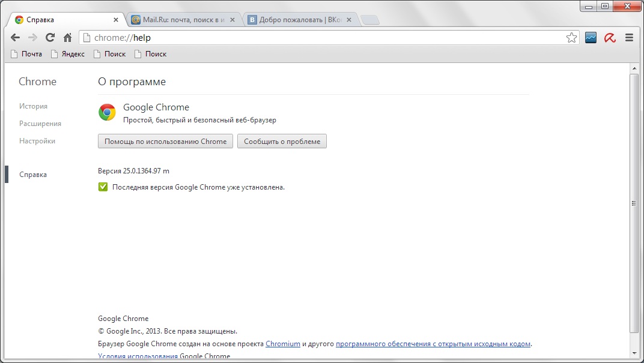Go back with the back arrow
This screenshot has height=363, width=644.
[x=15, y=38]
